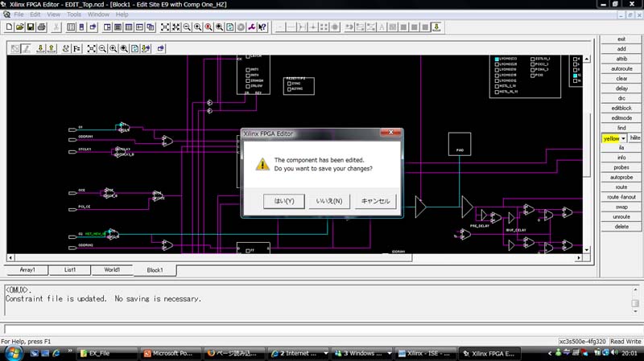
Task: Select the Block1 tab
Action: (x=155, y=270)
